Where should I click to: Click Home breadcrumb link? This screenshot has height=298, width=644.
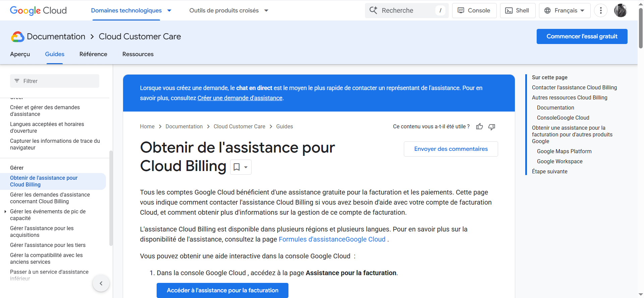pos(147,126)
